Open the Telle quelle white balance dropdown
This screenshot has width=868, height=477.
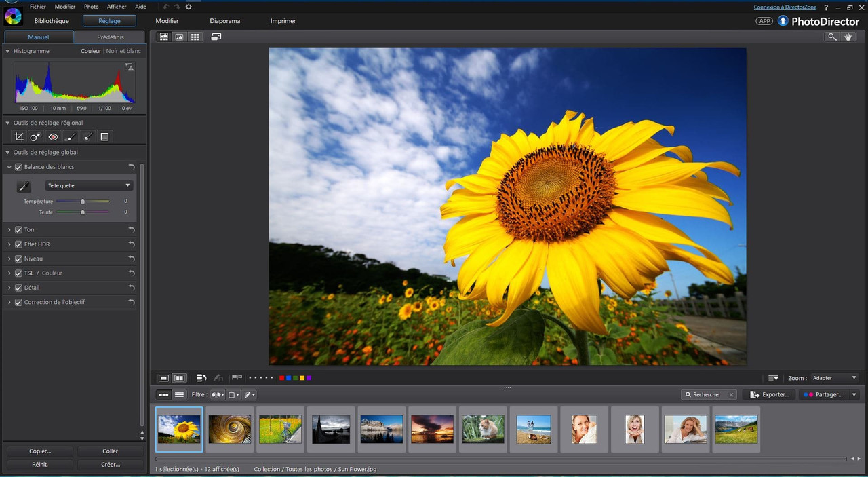(89, 185)
